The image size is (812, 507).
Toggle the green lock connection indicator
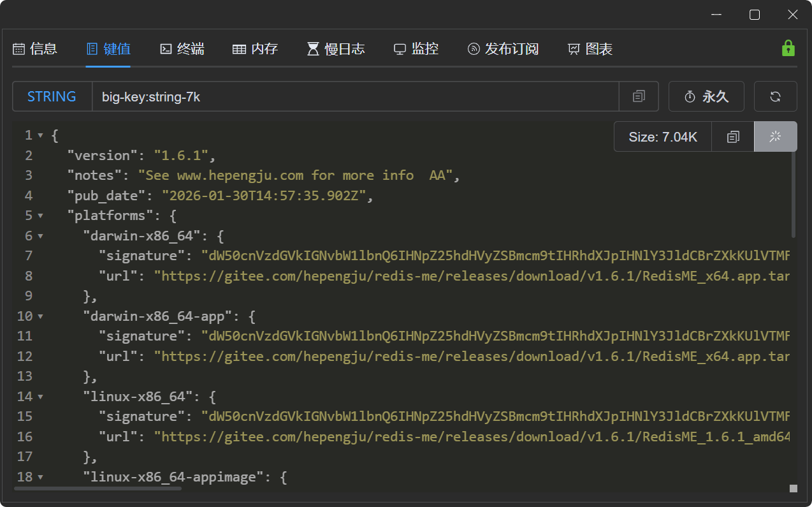[788, 47]
